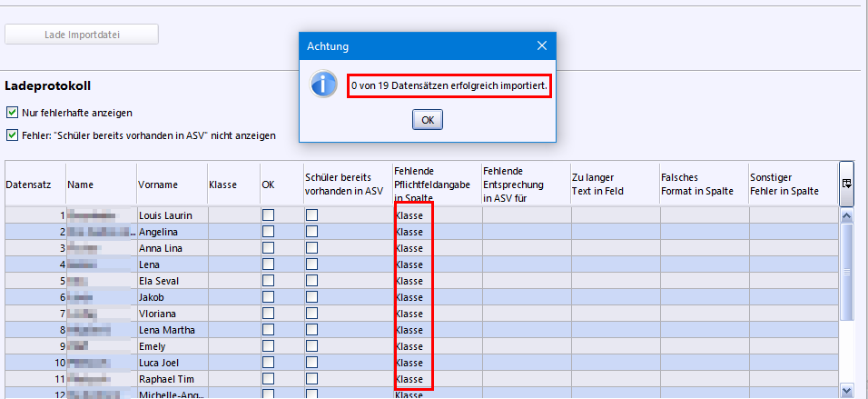868x399 pixels.
Task: Sort by the Vorname column header
Action: (172, 184)
